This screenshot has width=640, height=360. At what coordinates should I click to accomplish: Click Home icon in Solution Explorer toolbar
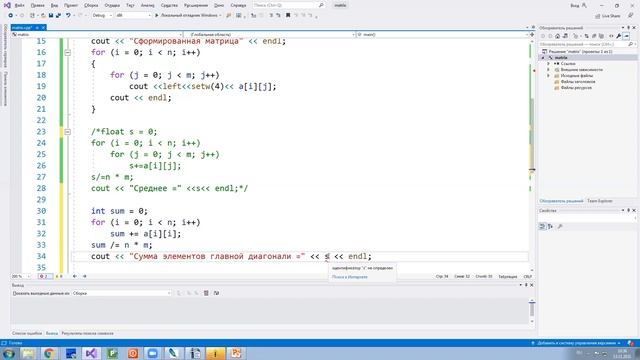click(557, 36)
